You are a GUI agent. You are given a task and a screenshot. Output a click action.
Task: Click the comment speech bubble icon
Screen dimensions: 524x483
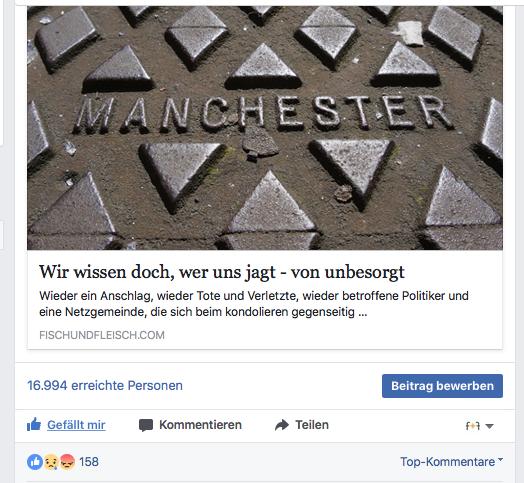point(146,425)
